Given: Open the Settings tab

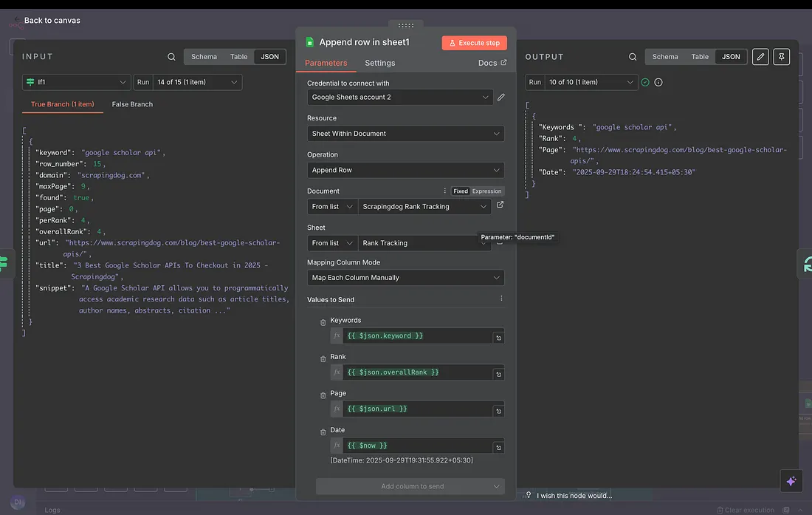Looking at the screenshot, I should [379, 64].
